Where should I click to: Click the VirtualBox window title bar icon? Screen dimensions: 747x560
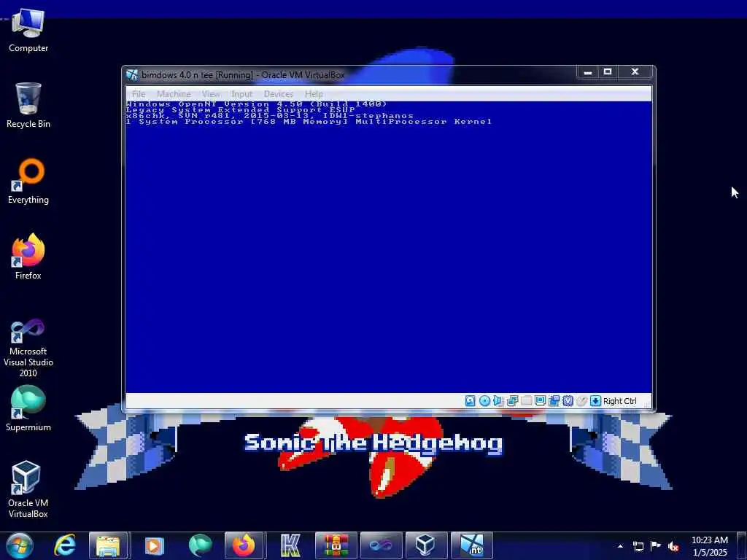[x=132, y=75]
